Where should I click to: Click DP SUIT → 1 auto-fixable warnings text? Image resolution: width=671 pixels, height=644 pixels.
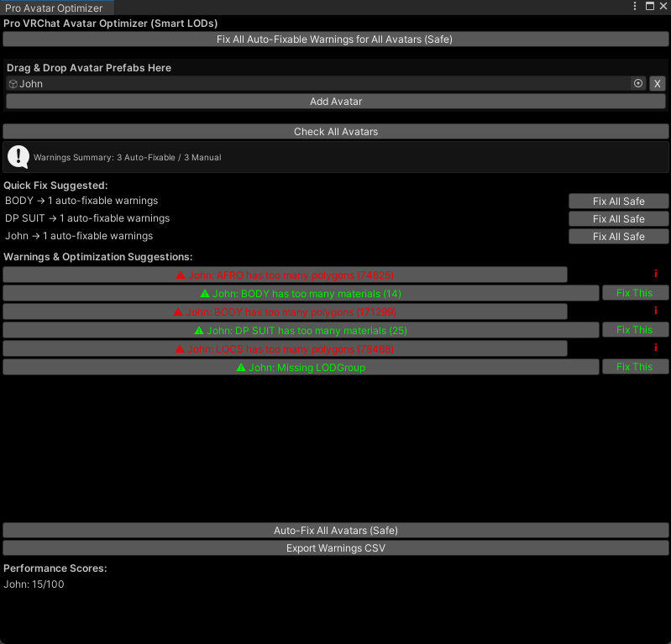[x=87, y=218]
